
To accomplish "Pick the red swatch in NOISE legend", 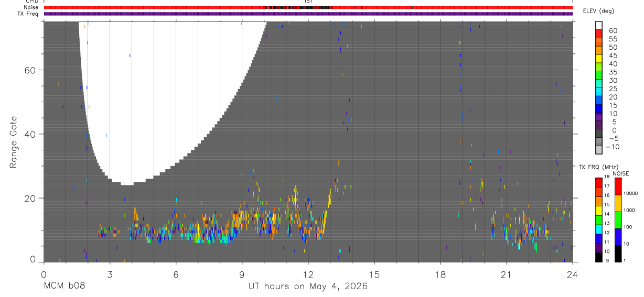I will tap(618, 186).
